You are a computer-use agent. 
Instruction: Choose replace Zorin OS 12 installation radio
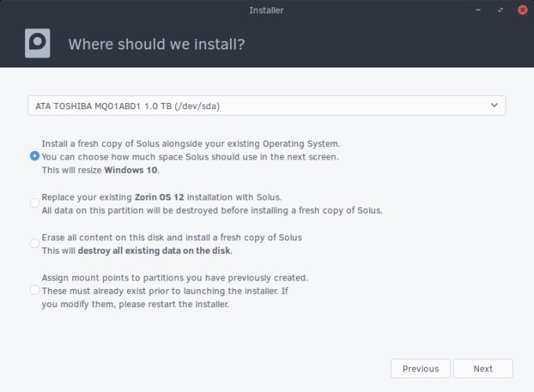(x=35, y=203)
